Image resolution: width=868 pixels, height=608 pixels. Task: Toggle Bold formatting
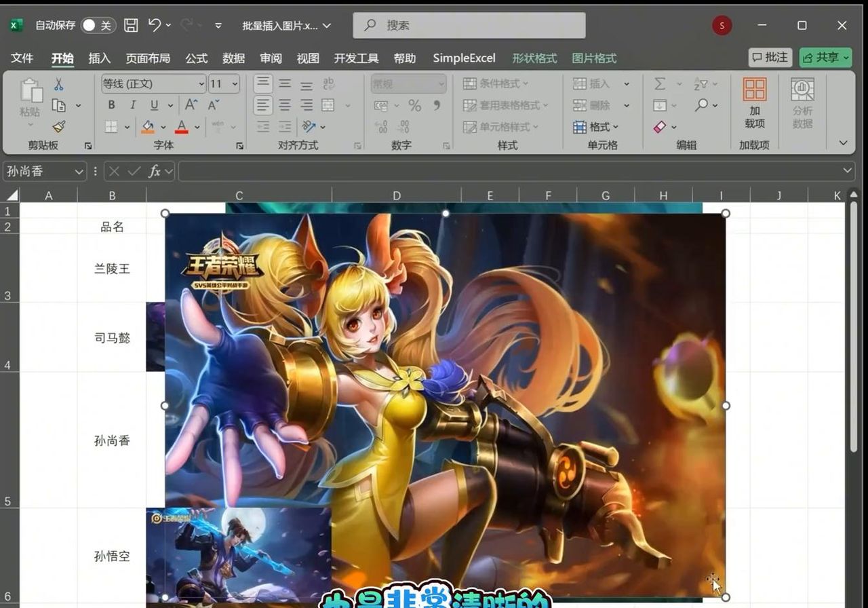(x=111, y=105)
